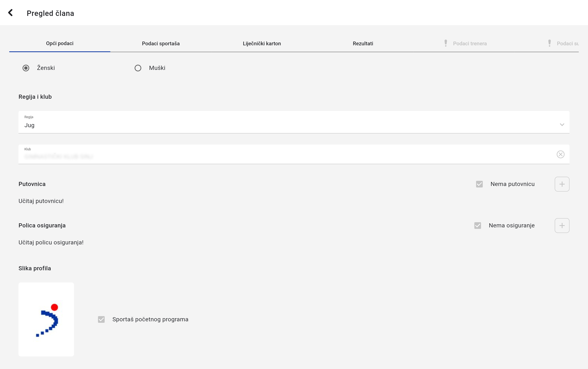
Task: Select the Ženski radio button
Action: point(26,68)
